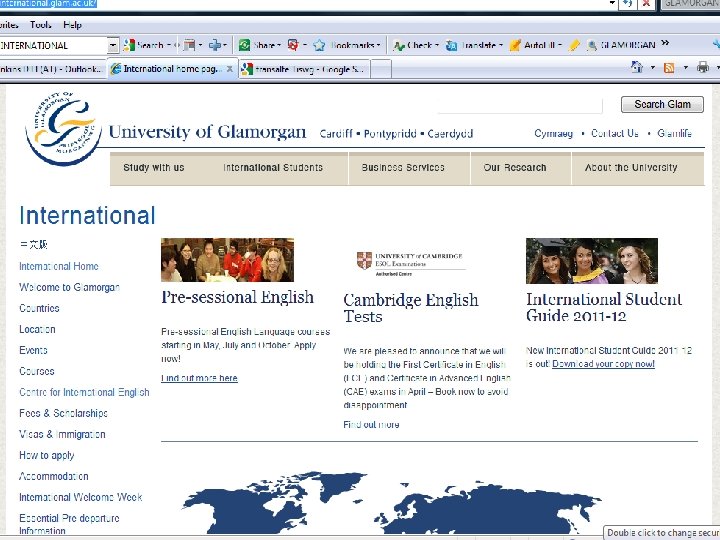720x540 pixels.
Task: Open the Study with us navigation tab
Action: [154, 168]
